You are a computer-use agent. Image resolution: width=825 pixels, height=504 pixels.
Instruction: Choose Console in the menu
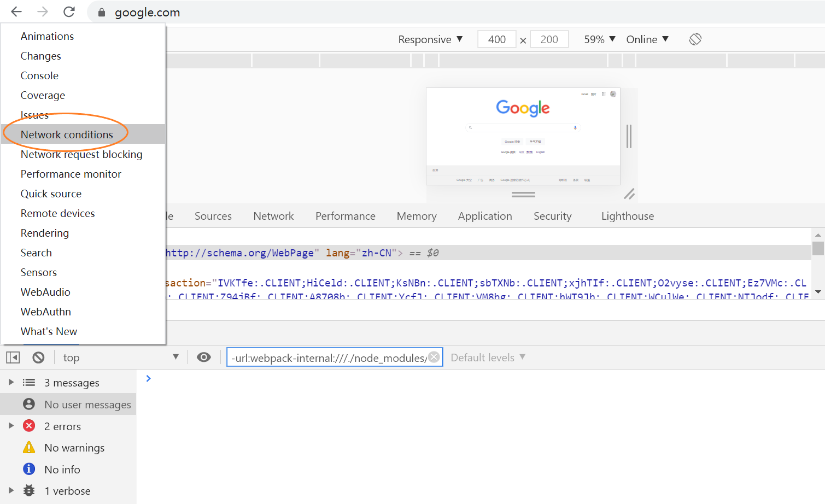(83, 75)
